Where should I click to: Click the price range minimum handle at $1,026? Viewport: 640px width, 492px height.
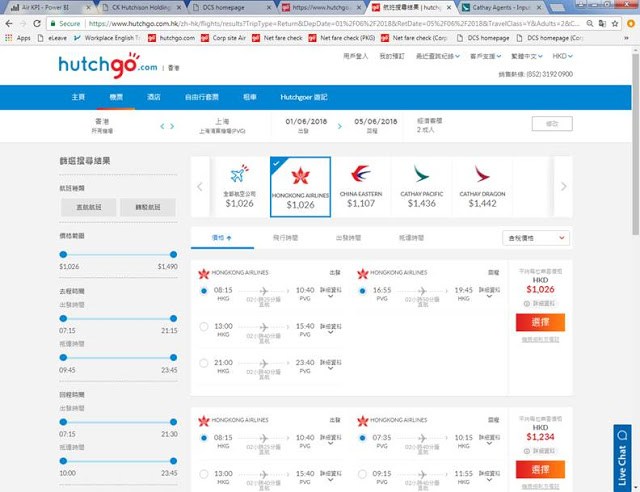point(63,254)
